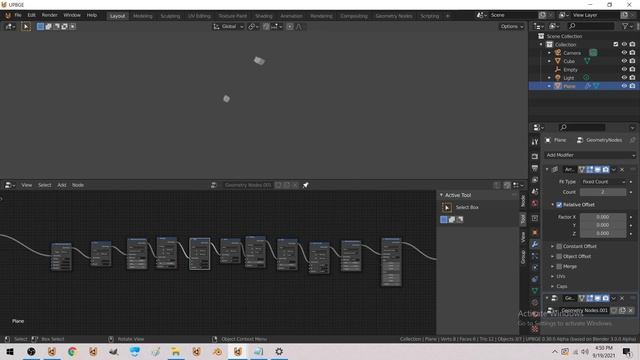Enable the Object Offset checkbox
This screenshot has width=640, height=360.
(559, 256)
